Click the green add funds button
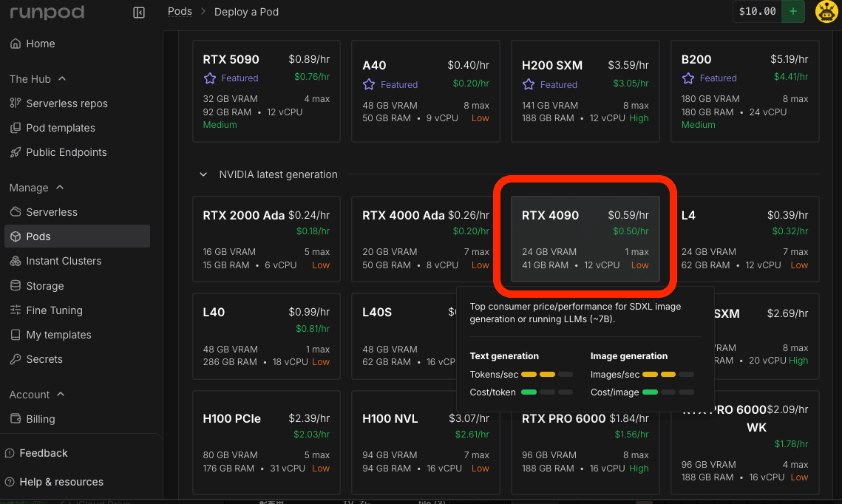842x504 pixels. (793, 12)
